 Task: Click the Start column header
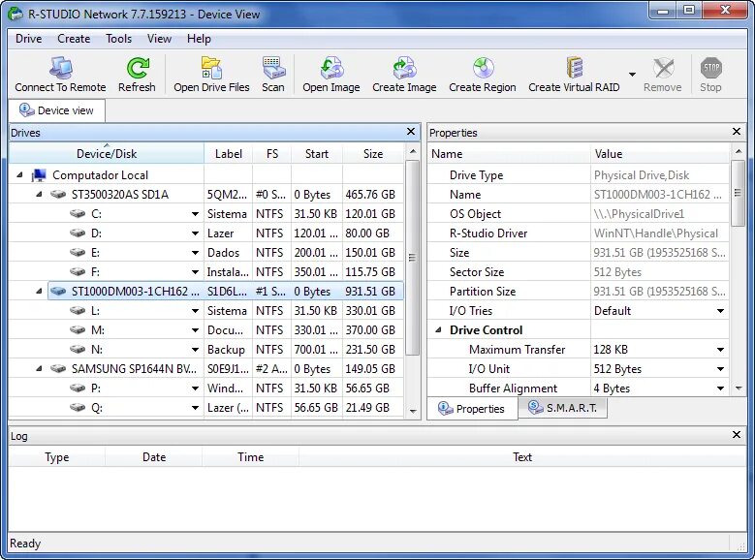[316, 154]
